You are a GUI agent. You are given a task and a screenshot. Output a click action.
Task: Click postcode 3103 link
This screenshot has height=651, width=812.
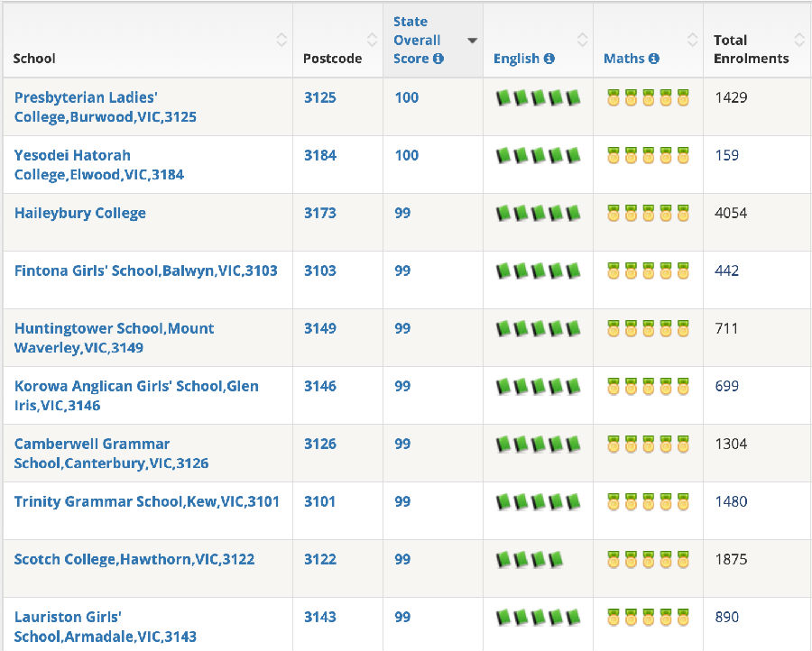[320, 270]
